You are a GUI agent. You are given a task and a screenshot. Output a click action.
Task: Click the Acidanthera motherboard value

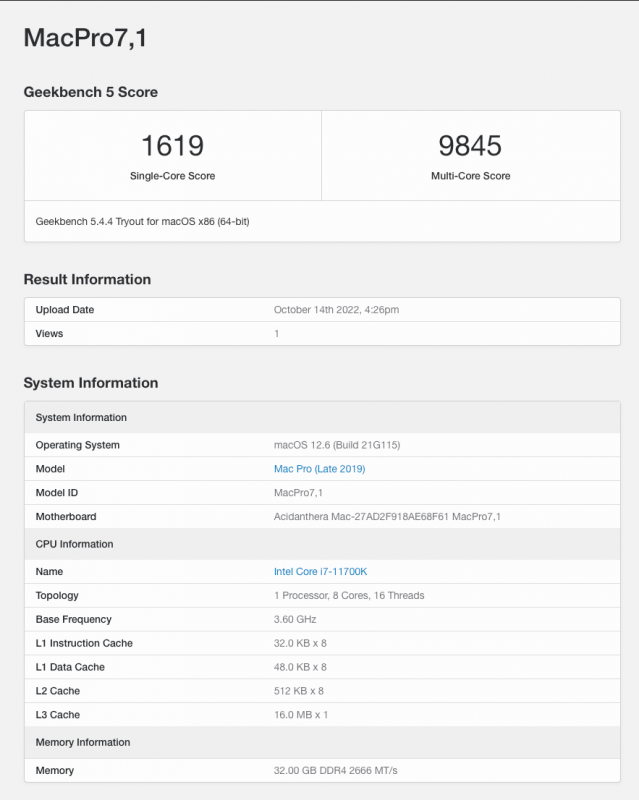pos(387,517)
